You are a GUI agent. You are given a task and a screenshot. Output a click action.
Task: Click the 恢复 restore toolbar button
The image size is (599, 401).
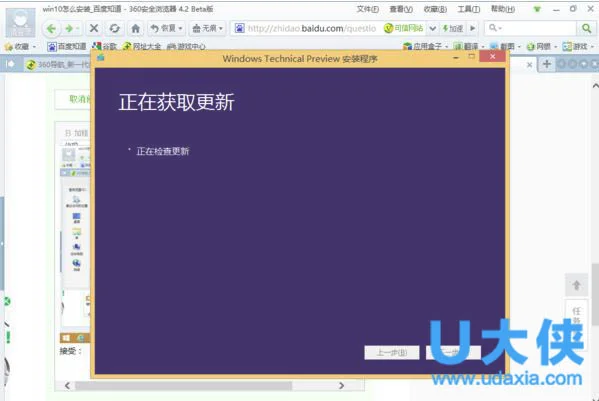(x=166, y=28)
